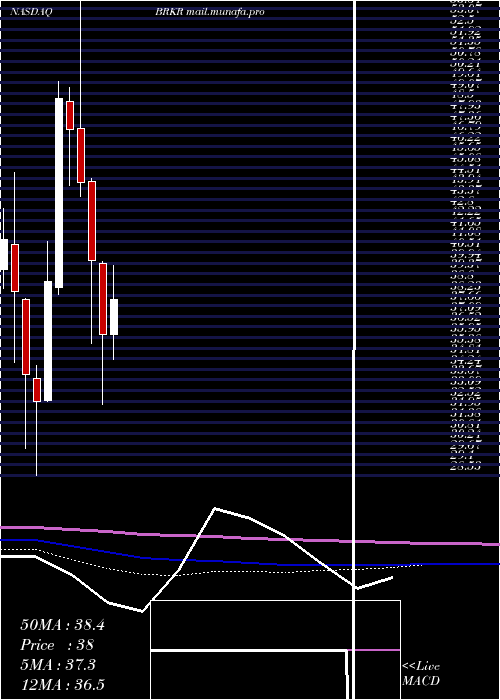Click the NASDAQ exchange label

click(x=31, y=12)
